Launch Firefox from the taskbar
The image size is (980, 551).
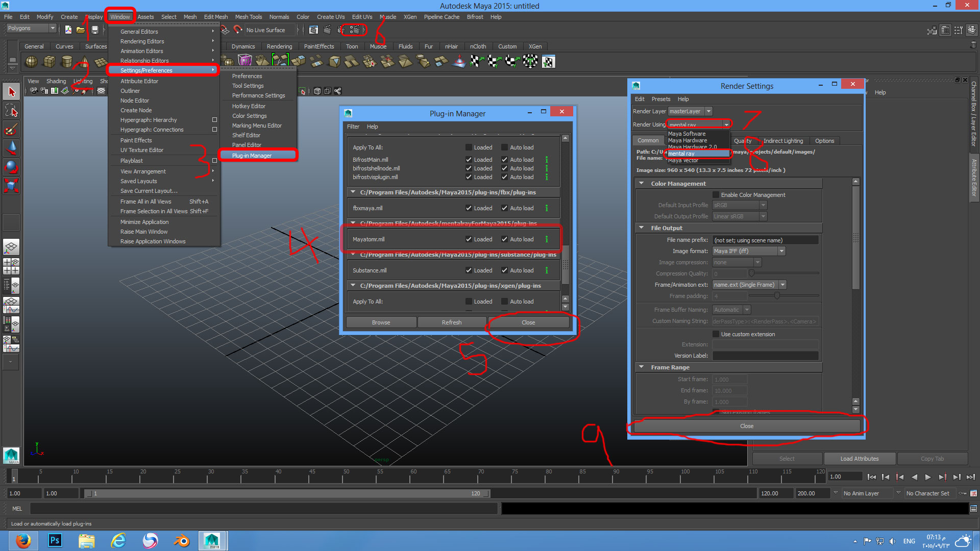coord(23,540)
